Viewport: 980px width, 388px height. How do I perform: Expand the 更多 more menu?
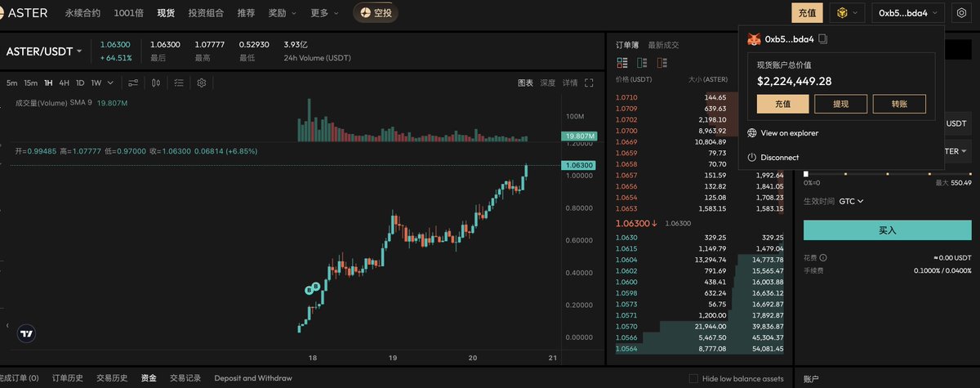325,13
